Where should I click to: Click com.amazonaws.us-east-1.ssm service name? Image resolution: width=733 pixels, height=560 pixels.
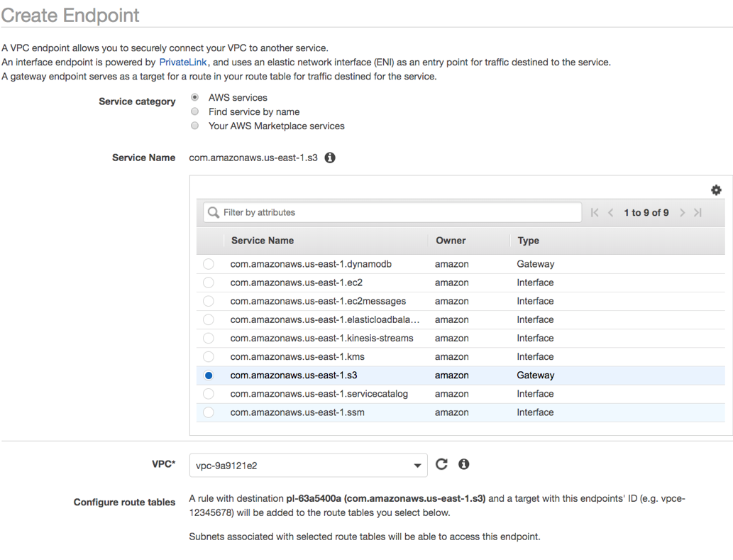[x=297, y=412]
